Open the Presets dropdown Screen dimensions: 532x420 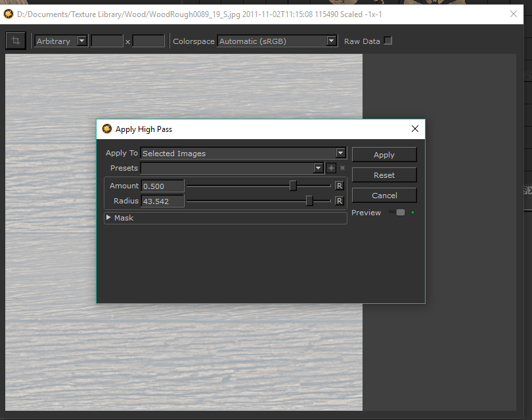232,168
